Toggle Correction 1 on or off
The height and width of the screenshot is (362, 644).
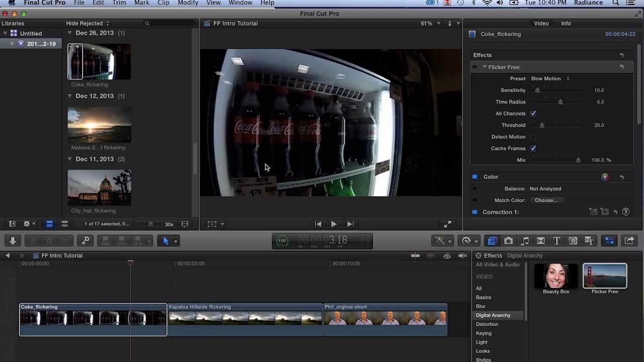474,212
